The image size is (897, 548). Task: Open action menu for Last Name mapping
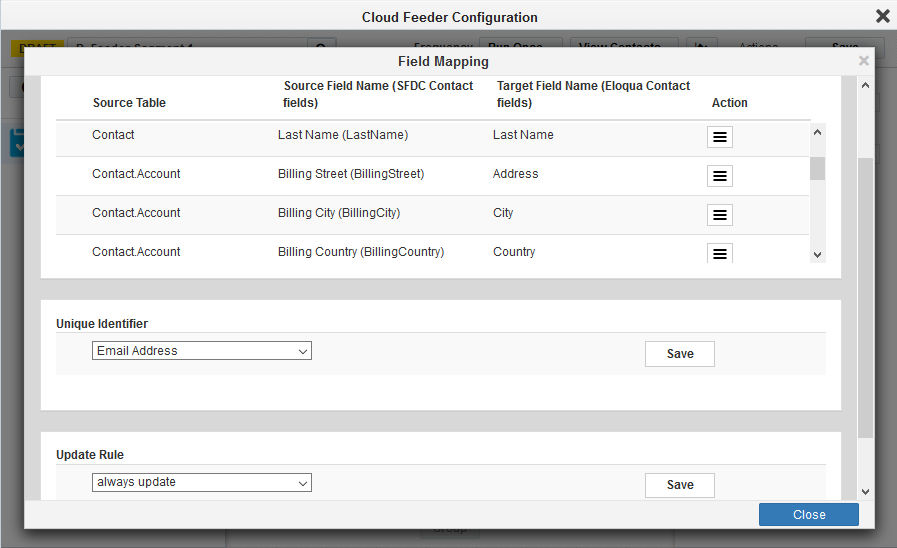pyautogui.click(x=719, y=137)
